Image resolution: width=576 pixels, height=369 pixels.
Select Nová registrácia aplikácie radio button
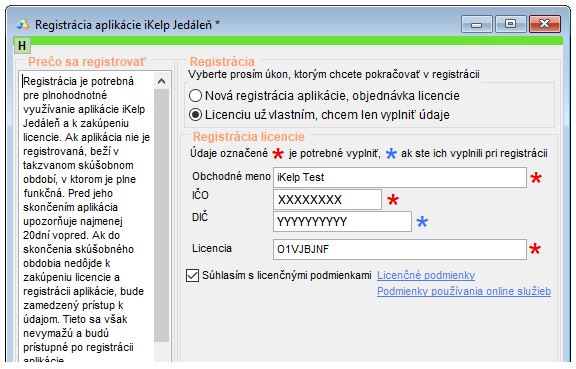pyautogui.click(x=195, y=96)
